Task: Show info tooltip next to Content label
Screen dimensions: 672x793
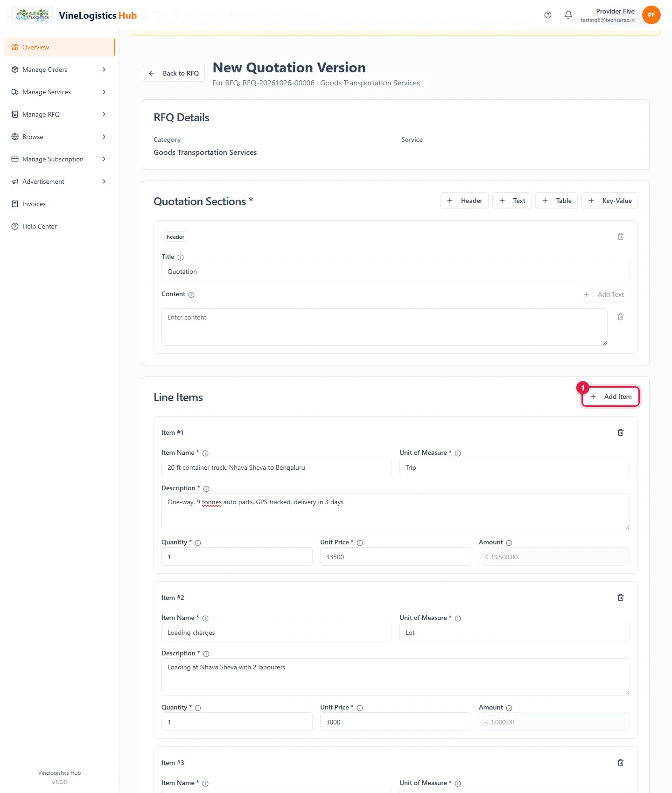Action: coord(191,295)
